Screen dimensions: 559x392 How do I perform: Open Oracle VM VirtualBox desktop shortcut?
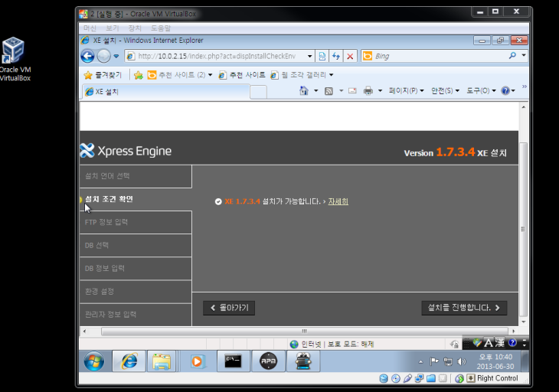point(15,59)
